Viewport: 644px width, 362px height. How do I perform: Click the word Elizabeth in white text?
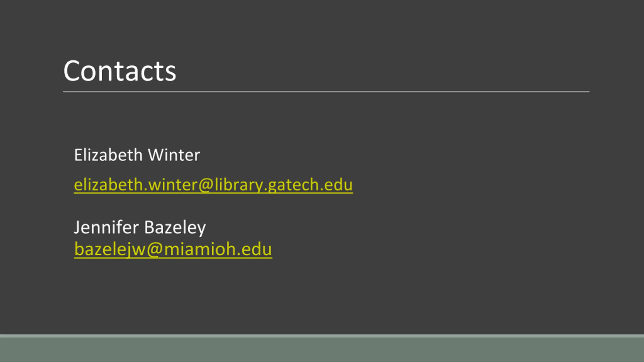(108, 155)
